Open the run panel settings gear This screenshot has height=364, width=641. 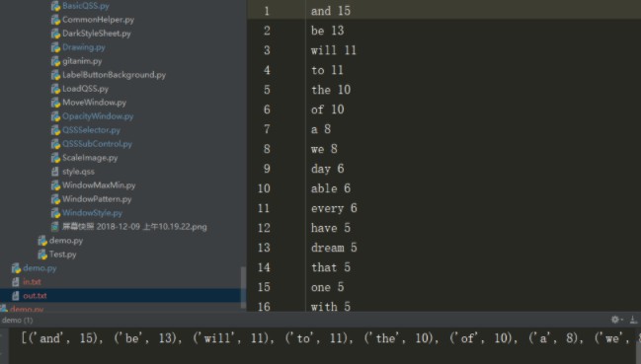(615, 320)
